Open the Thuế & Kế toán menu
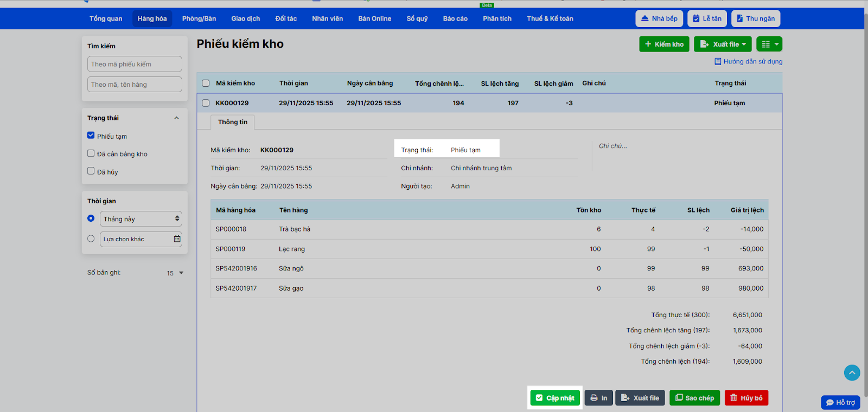 click(550, 18)
